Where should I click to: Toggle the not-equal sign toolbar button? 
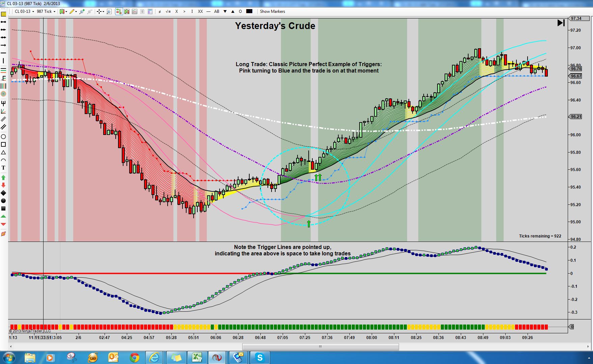click(x=160, y=11)
